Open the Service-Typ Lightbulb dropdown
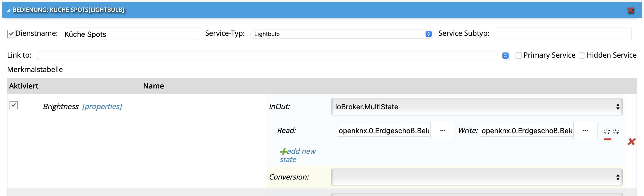 [x=342, y=34]
